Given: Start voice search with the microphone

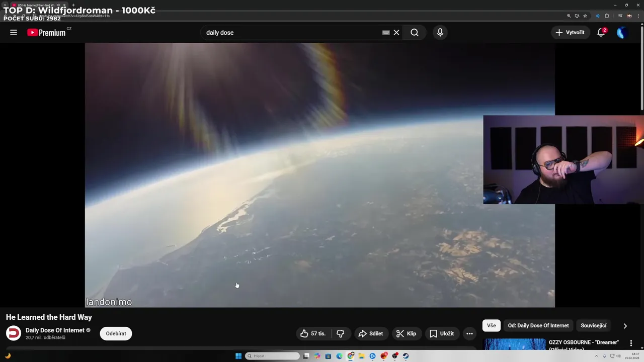Looking at the screenshot, I should click(x=440, y=33).
